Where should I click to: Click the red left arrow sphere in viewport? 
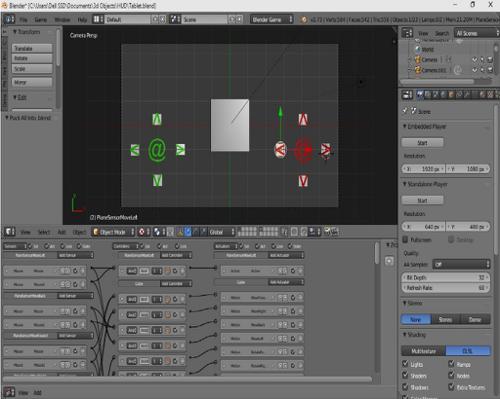(x=280, y=150)
